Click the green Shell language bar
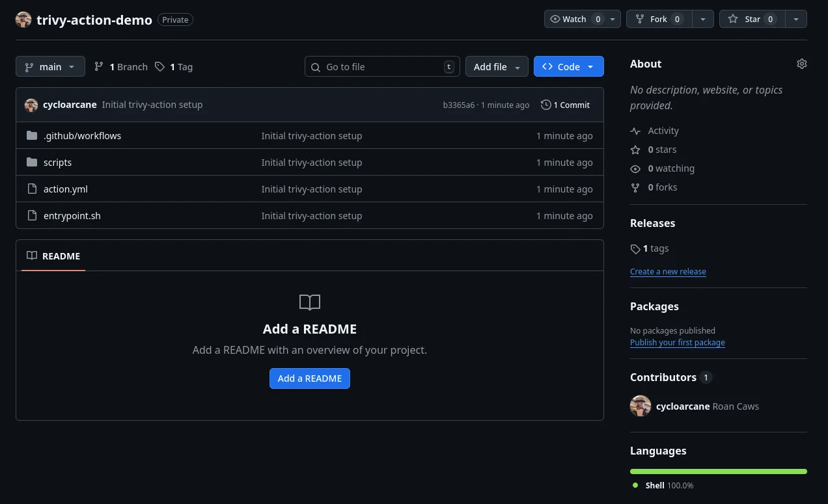828x504 pixels. (719, 471)
